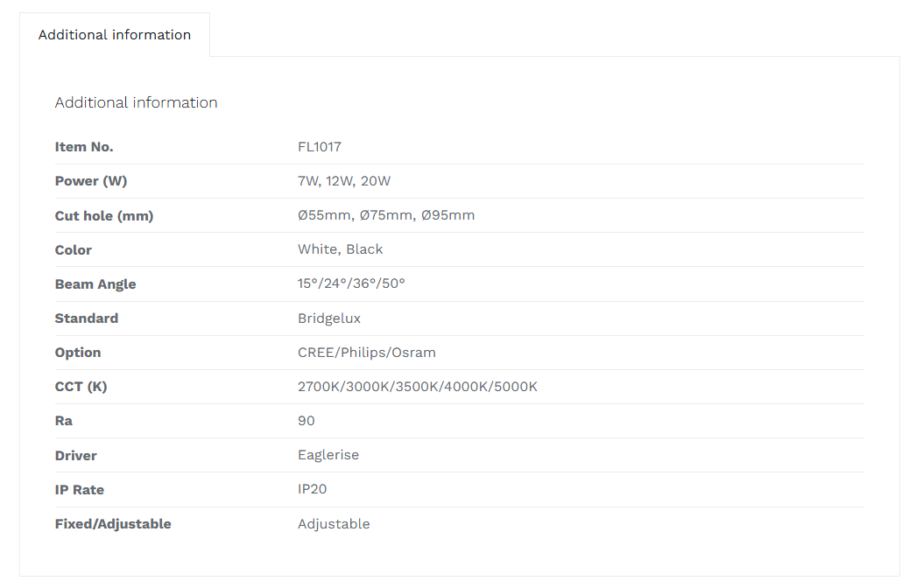Select the CREE/Philips/Osram option text
Screen dimensions: 916x588
click(x=367, y=353)
